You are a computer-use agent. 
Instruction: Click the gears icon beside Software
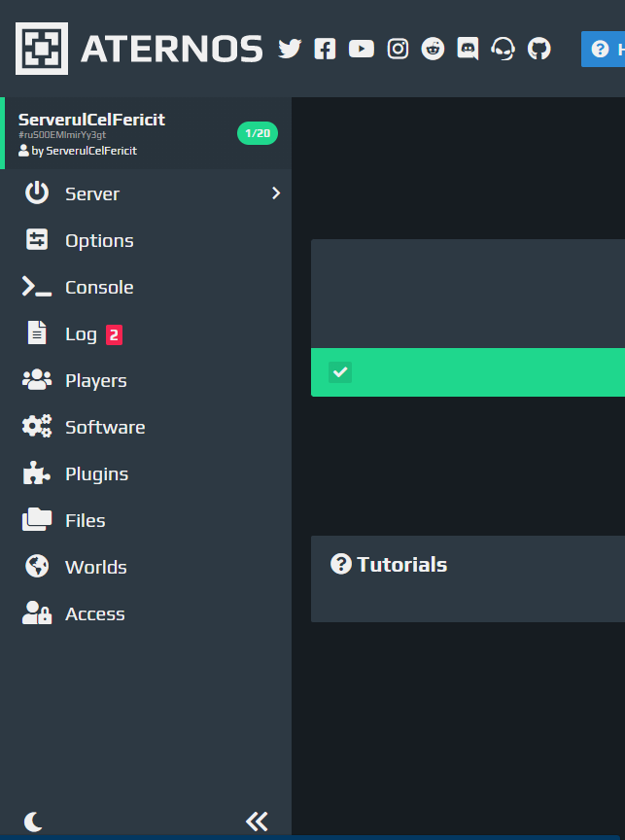pyautogui.click(x=37, y=427)
